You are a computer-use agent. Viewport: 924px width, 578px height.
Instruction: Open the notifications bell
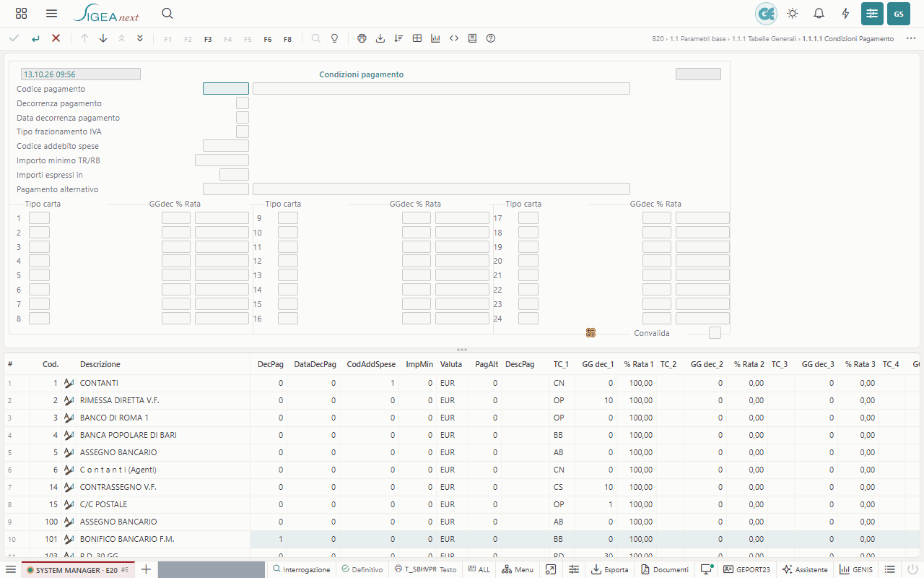819,14
